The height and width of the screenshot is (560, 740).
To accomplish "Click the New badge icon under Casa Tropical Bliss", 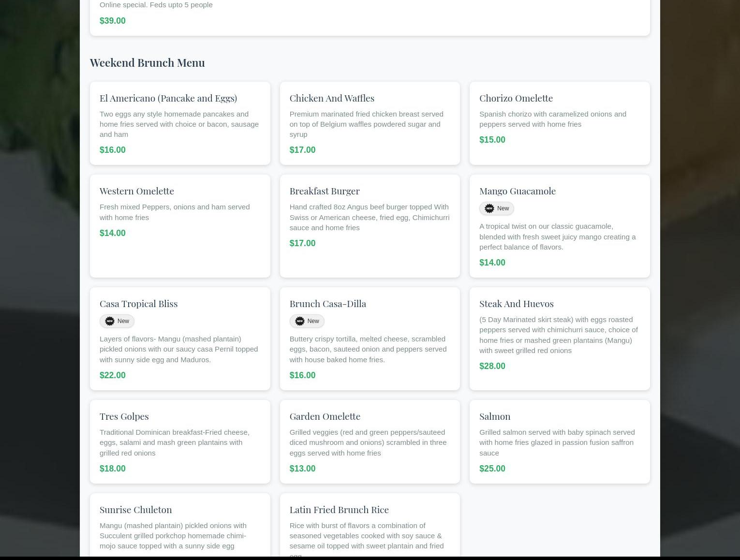I will 110,321.
